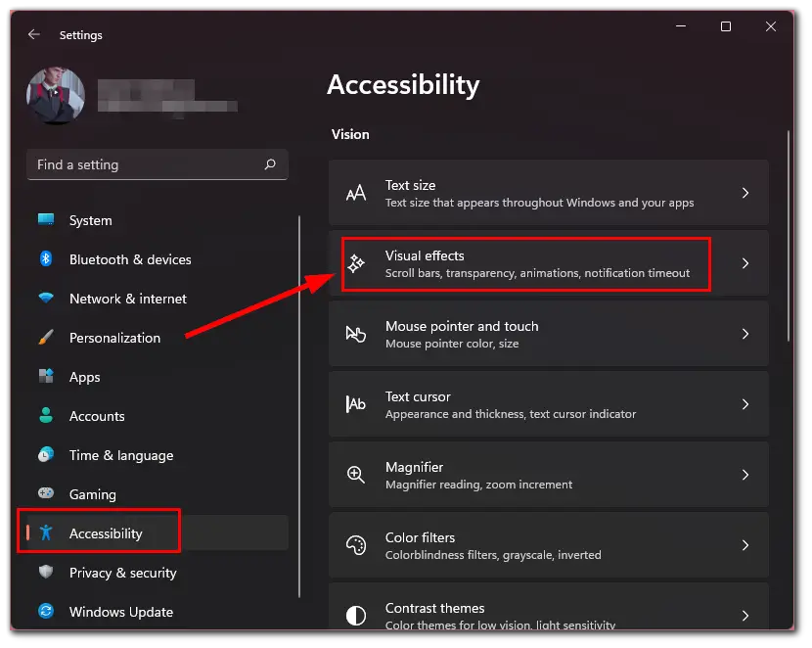Click the back arrow icon
The image size is (812, 648).
pyautogui.click(x=34, y=34)
